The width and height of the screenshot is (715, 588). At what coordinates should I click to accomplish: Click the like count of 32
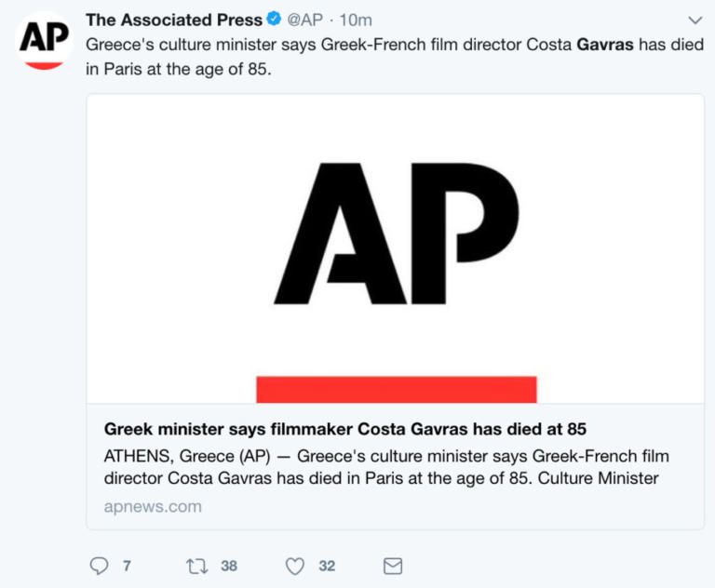327,566
